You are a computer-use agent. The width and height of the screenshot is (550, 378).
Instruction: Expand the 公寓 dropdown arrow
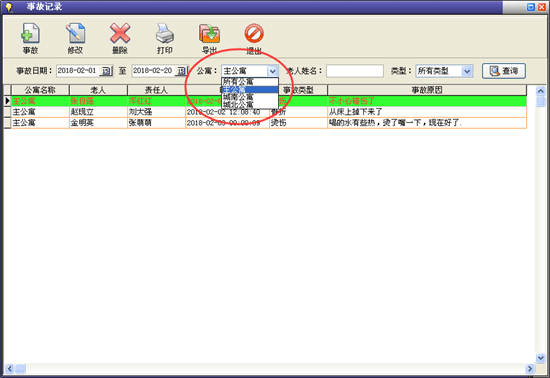[x=273, y=71]
